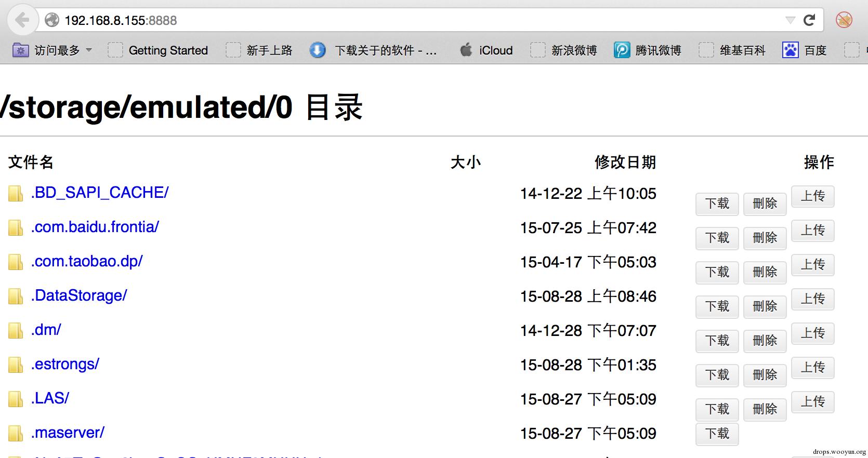Click the folder icon next to .DataStorage/
This screenshot has width=868, height=458.
pyautogui.click(x=16, y=297)
